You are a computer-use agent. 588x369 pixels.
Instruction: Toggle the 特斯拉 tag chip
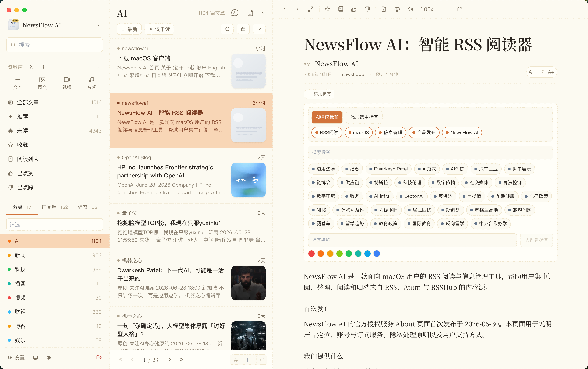click(x=379, y=183)
